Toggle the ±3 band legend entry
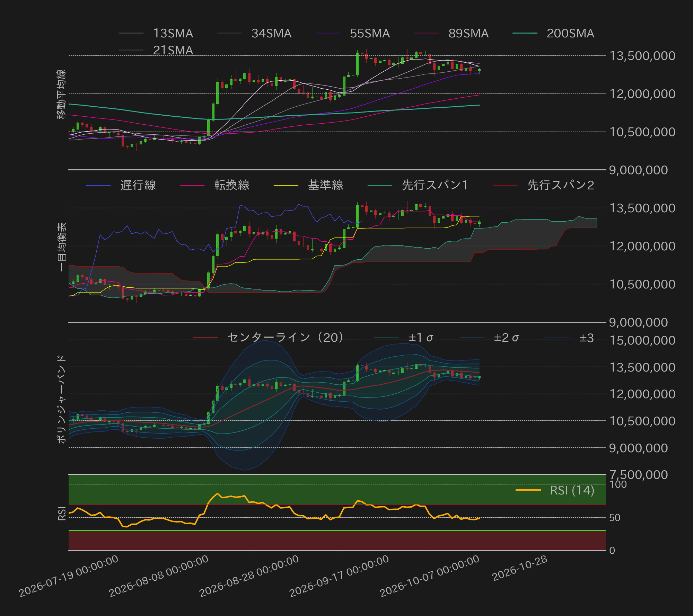The height and width of the screenshot is (616, 693). 570,338
